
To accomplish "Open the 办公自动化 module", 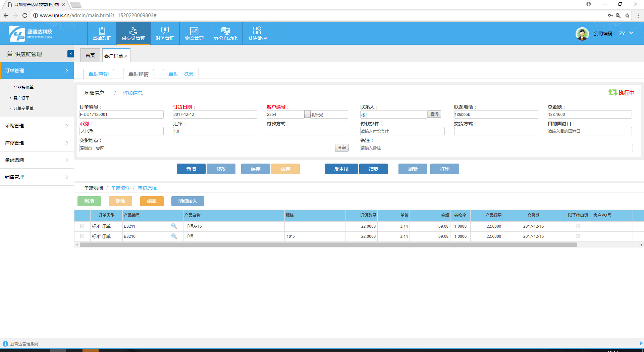I will tap(225, 33).
